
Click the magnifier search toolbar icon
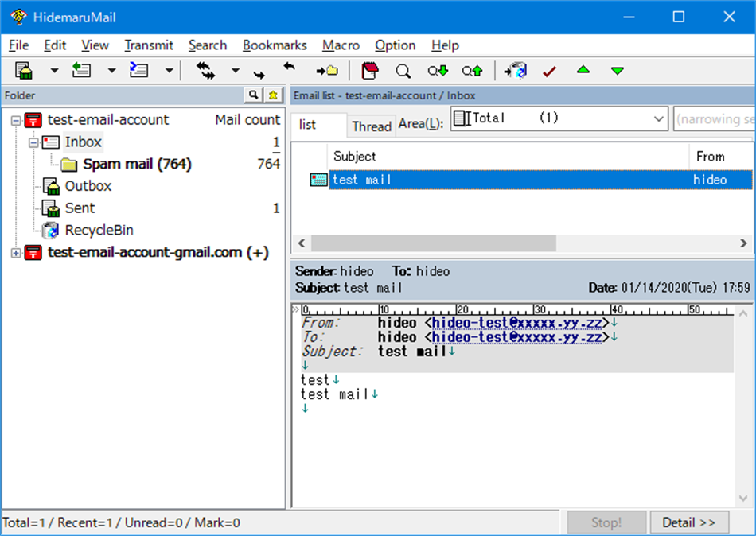pos(403,72)
